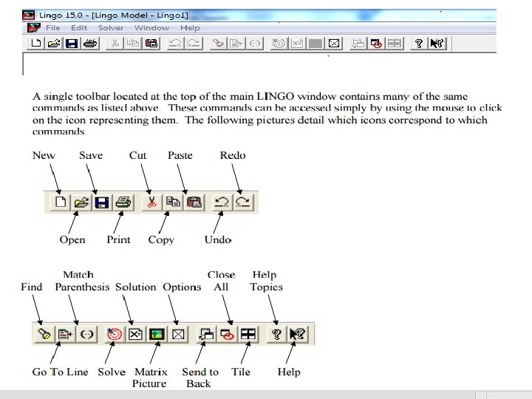Click the New icon in the Lingo window toolbar
The image size is (532, 399).
coord(36,44)
